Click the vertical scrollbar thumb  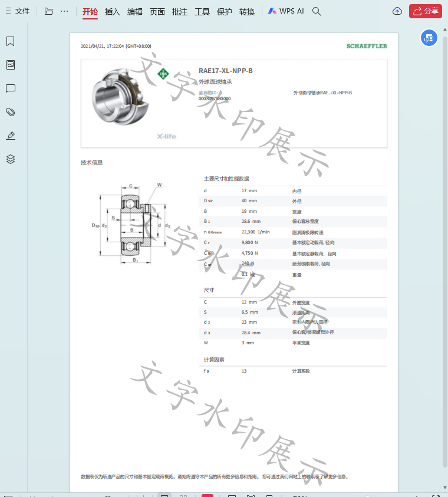tap(445, 251)
